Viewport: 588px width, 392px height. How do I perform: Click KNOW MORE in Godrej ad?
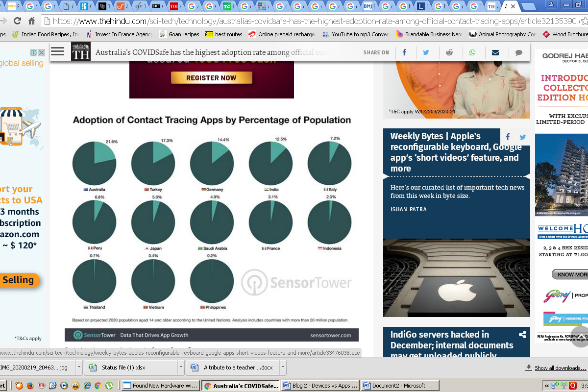coord(570,274)
